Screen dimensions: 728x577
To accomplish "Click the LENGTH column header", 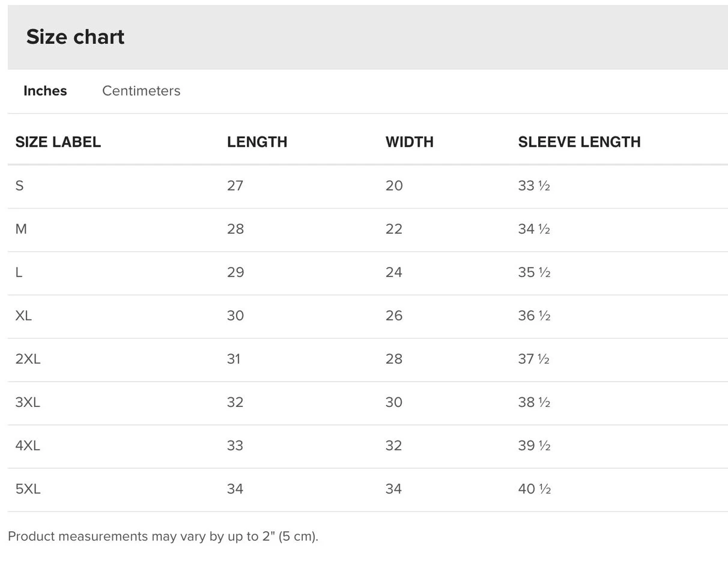I will 257,142.
